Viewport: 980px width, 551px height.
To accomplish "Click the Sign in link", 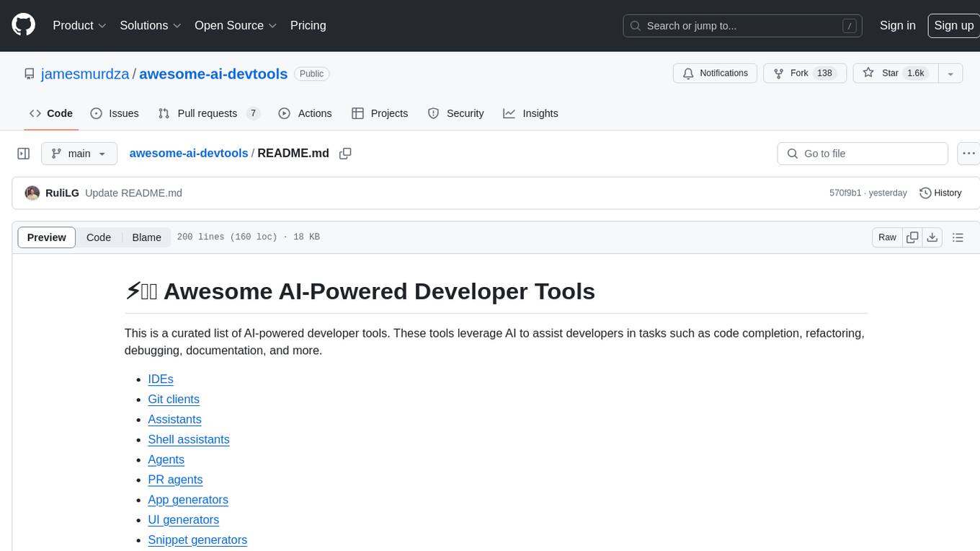I will point(897,25).
